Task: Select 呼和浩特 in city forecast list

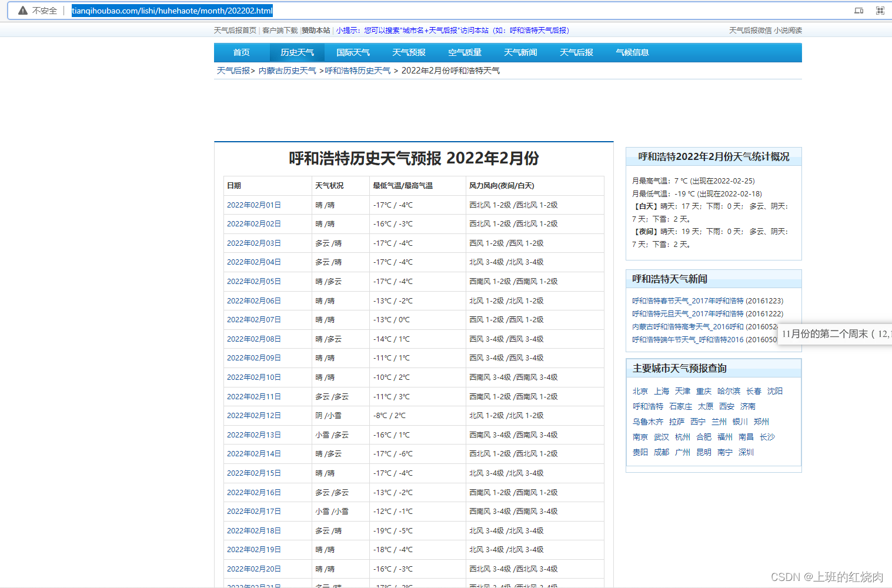Action: coord(648,406)
